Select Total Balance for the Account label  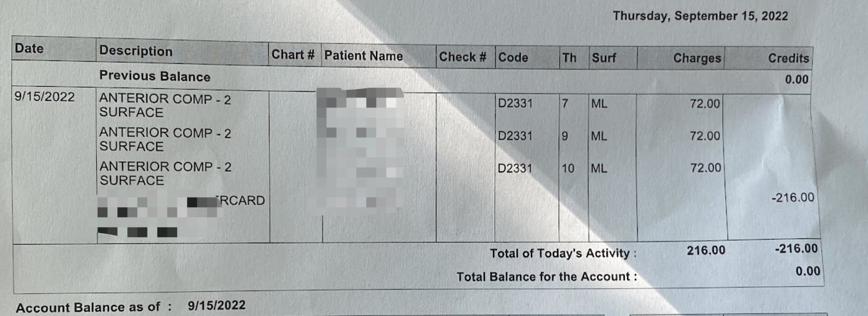[546, 277]
